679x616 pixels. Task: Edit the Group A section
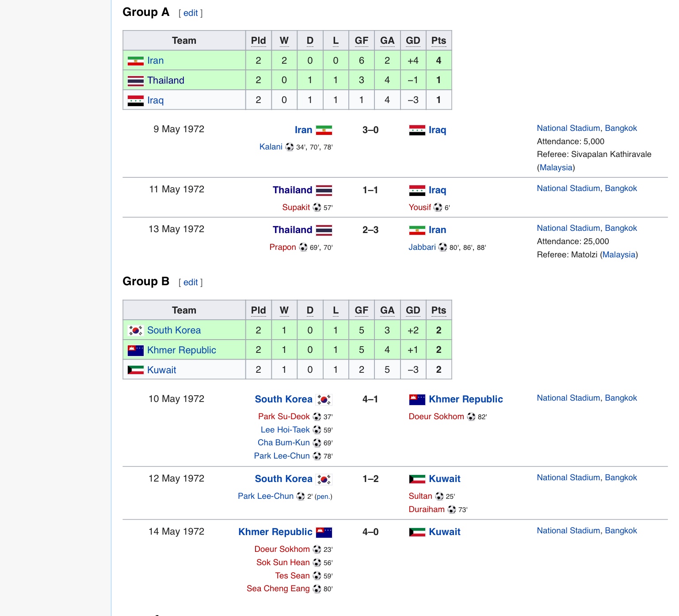point(191,13)
